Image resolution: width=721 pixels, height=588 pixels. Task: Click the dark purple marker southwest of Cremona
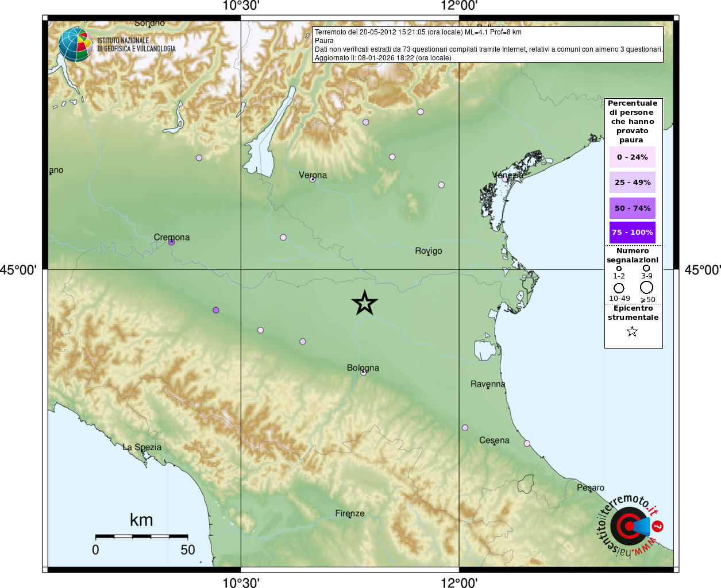(x=216, y=310)
